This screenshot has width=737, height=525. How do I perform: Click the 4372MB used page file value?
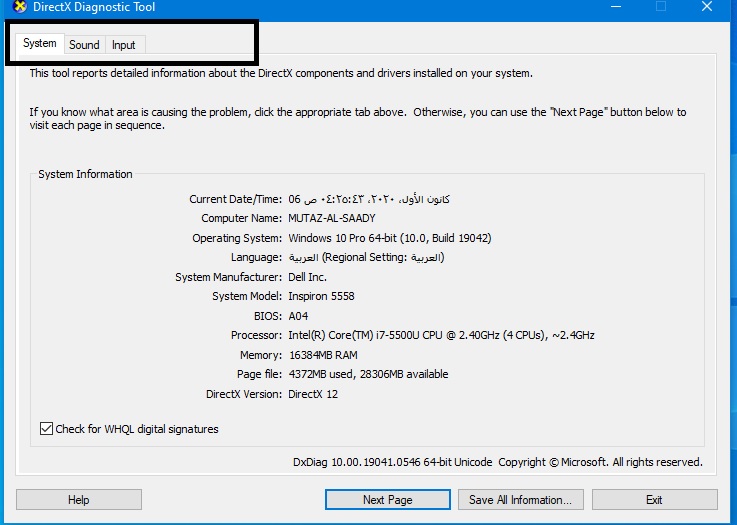tap(368, 374)
